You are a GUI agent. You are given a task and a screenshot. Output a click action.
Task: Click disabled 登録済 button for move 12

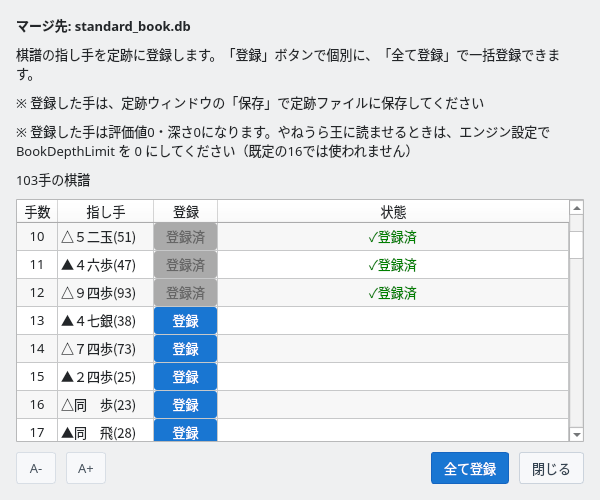point(186,293)
